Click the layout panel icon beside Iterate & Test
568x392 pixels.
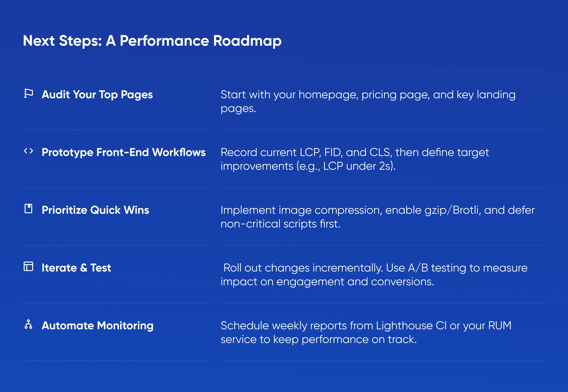point(29,267)
